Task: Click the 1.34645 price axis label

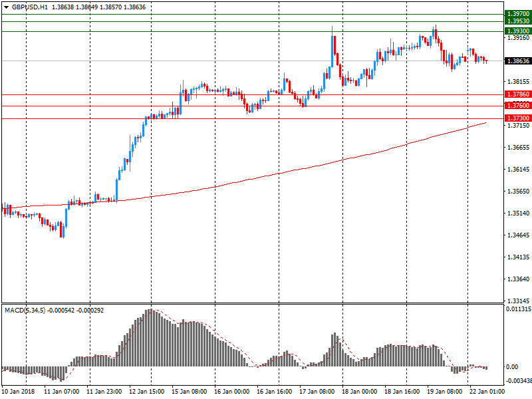Action: (x=518, y=235)
